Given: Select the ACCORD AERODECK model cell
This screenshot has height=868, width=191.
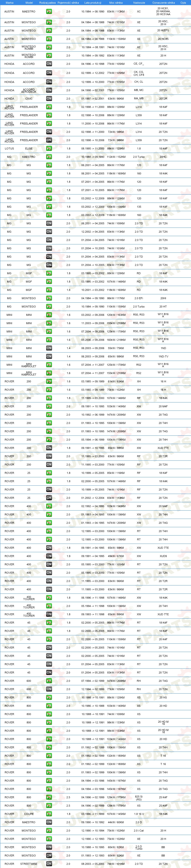Looking at the screenshot, I should (29, 91).
